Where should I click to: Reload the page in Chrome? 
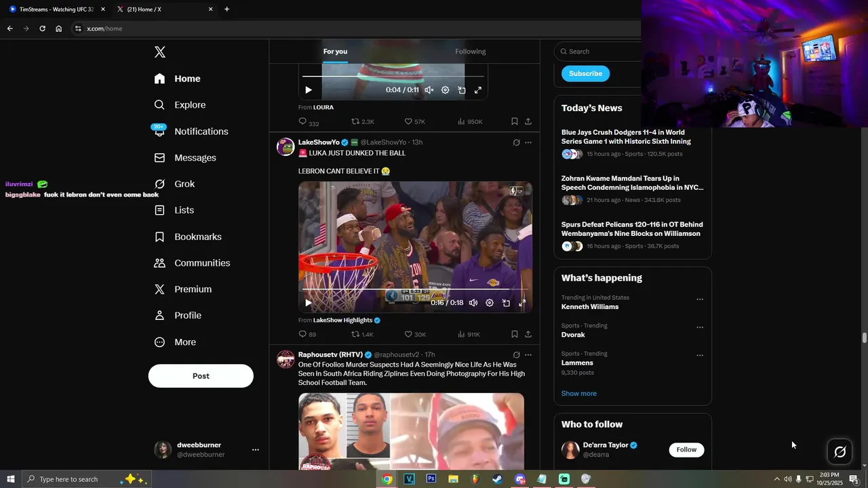(42, 28)
